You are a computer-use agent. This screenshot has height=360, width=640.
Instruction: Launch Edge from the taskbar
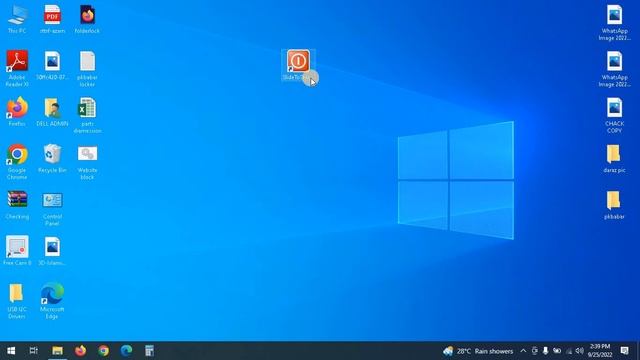pos(126,351)
